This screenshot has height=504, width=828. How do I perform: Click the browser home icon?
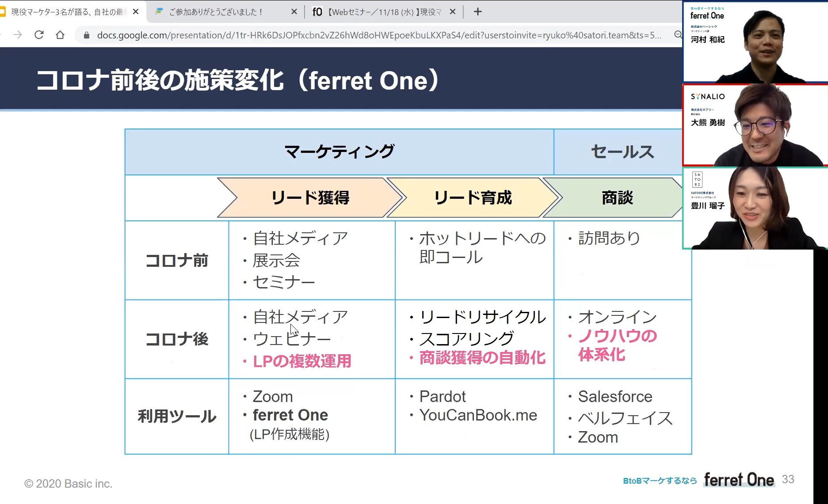[x=60, y=35]
